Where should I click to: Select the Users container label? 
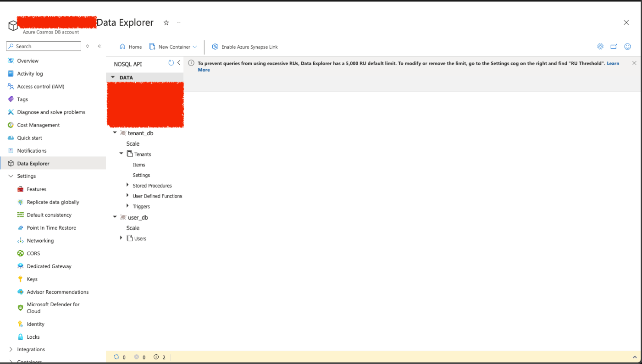(x=140, y=238)
